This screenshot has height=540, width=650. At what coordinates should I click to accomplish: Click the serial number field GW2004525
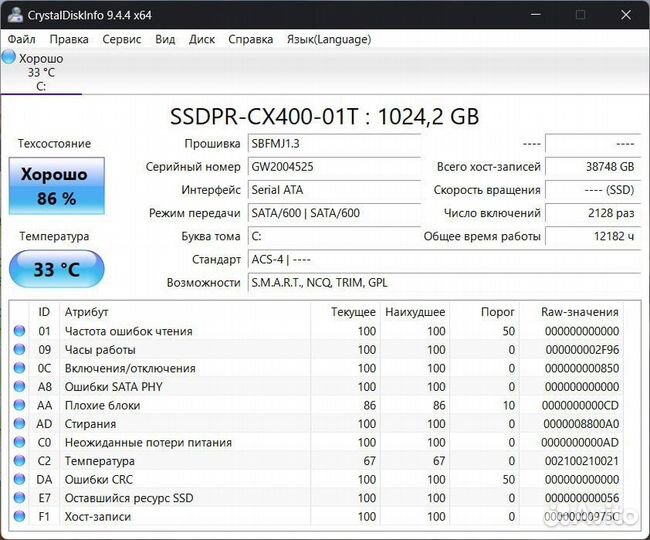click(334, 167)
